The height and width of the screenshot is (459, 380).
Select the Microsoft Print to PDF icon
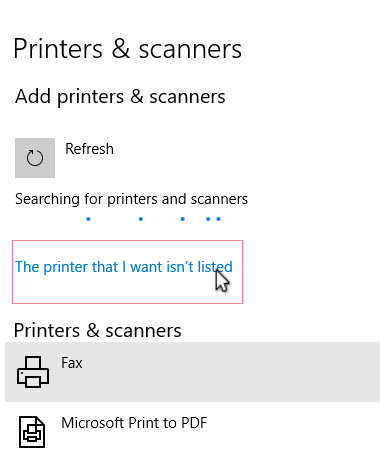32,432
